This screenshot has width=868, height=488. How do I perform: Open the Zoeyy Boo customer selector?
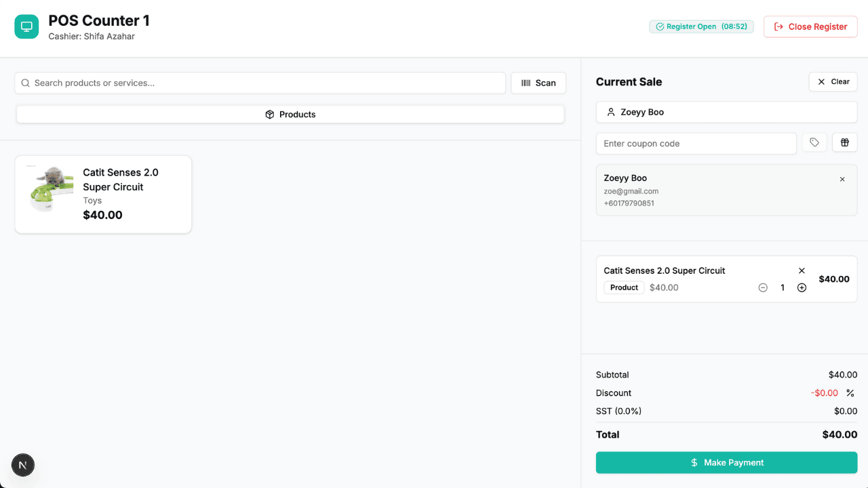(x=726, y=112)
